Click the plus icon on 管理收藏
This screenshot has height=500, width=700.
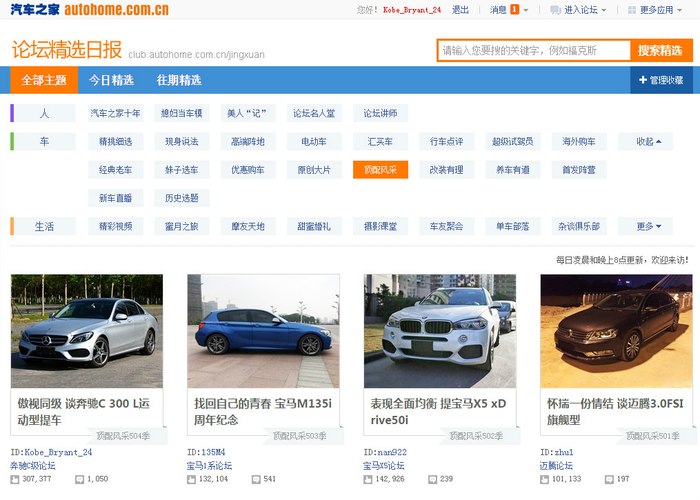click(641, 80)
